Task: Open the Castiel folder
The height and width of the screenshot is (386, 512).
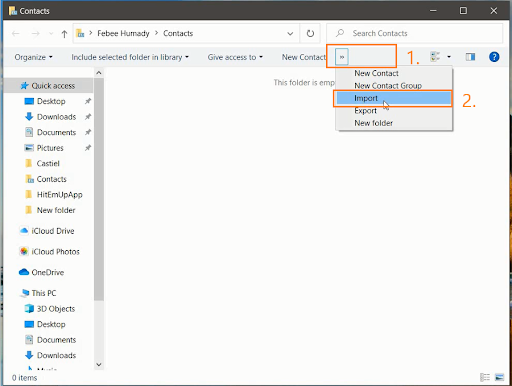Action: (48, 163)
